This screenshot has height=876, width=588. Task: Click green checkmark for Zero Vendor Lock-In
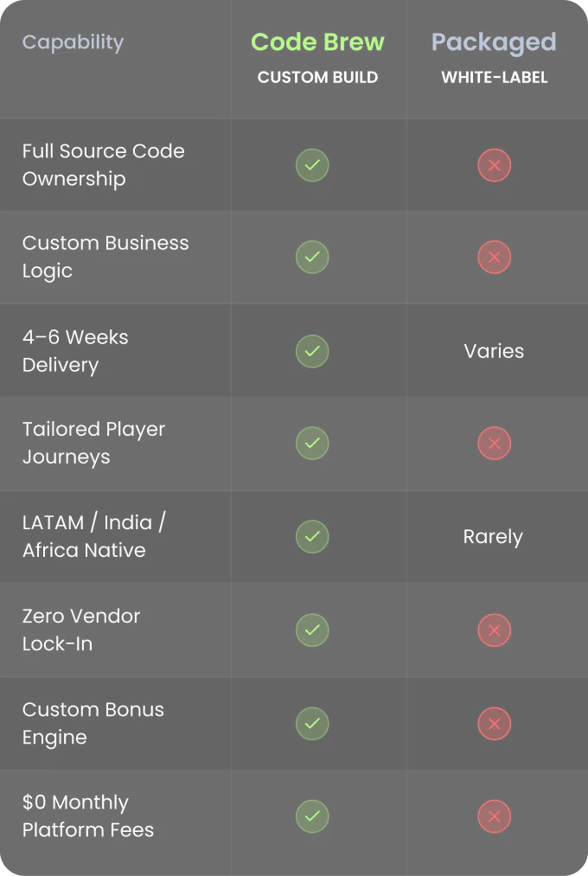[312, 630]
